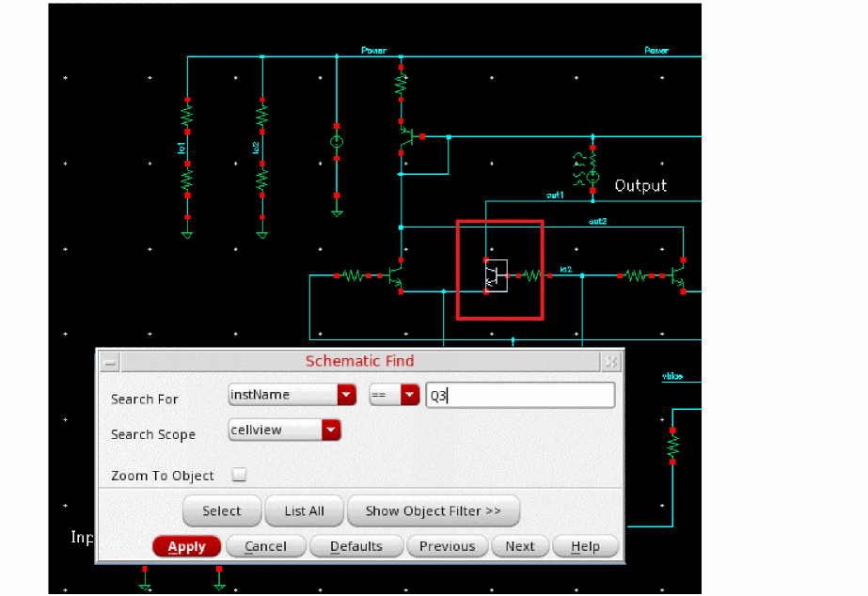868x596 pixels.
Task: Select the current source symbol near Output
Action: pyautogui.click(x=592, y=177)
